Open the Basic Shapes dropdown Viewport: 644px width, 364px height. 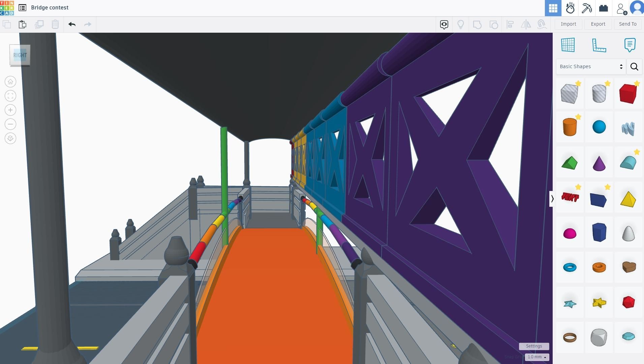click(x=590, y=66)
